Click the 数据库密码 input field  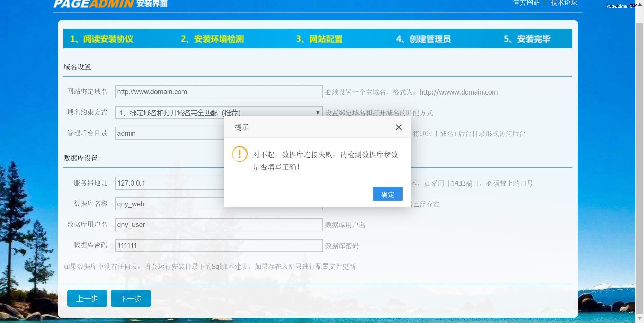pos(219,245)
